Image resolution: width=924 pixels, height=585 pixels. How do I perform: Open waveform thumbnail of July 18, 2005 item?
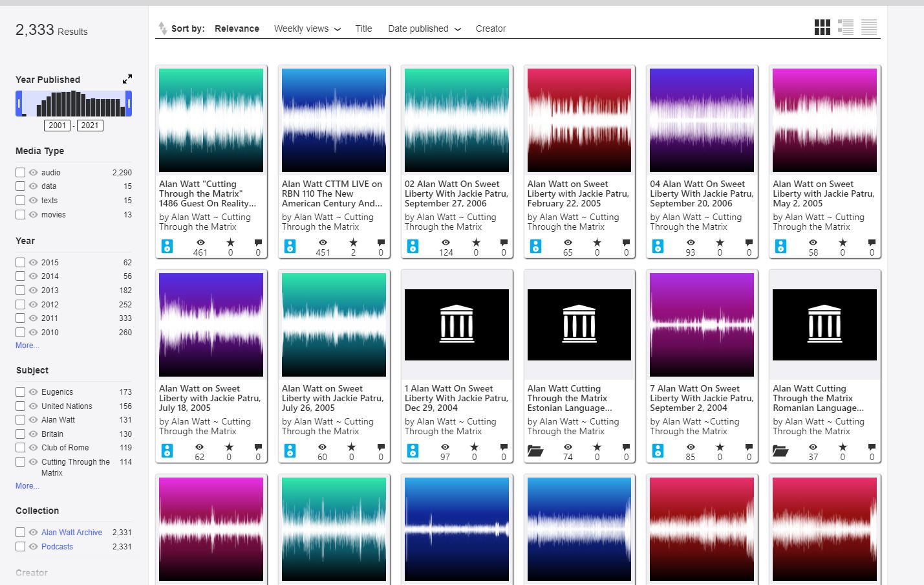point(211,325)
